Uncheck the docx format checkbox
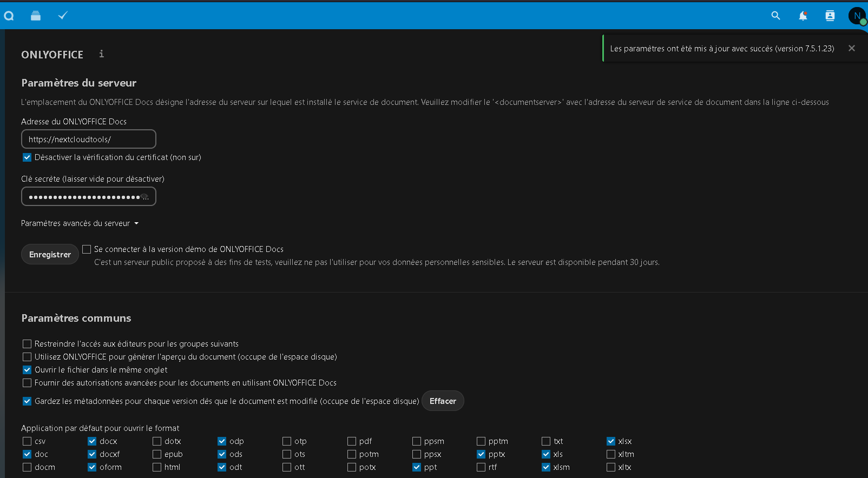868x478 pixels. [x=92, y=441]
